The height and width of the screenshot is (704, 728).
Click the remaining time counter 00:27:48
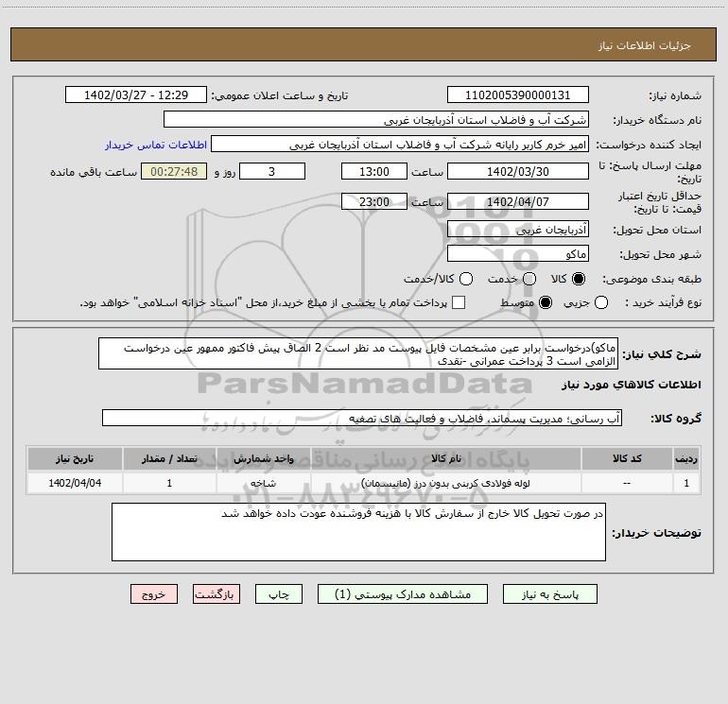[x=174, y=171]
